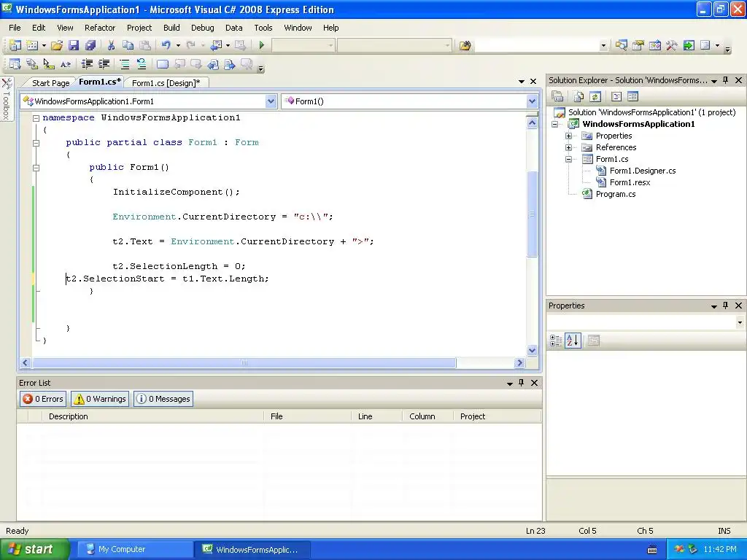Screen dimensions: 747x560
Task: Click the Display Quick Info icon
Action: pos(49,64)
